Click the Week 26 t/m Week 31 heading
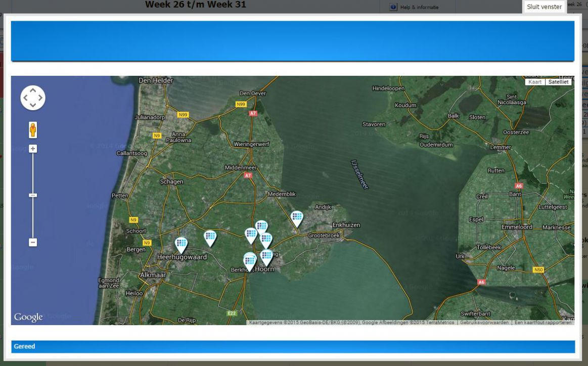Screen dimensions: 588x366 pos(195,5)
